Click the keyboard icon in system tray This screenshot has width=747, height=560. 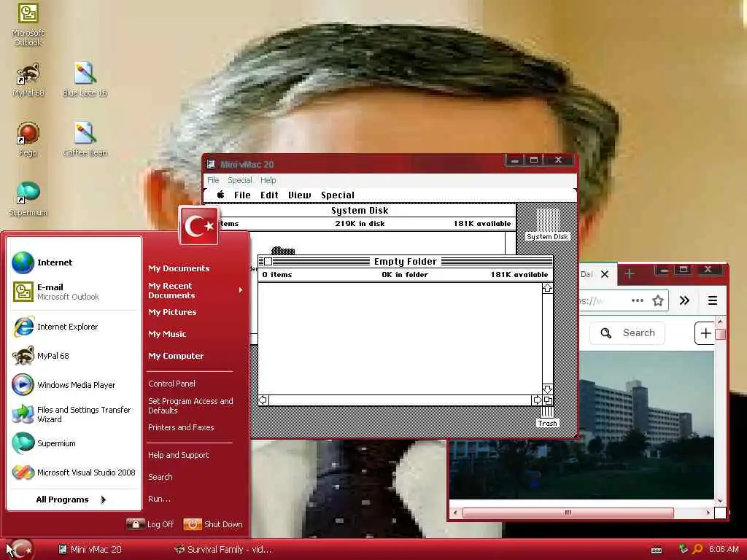[x=657, y=550]
